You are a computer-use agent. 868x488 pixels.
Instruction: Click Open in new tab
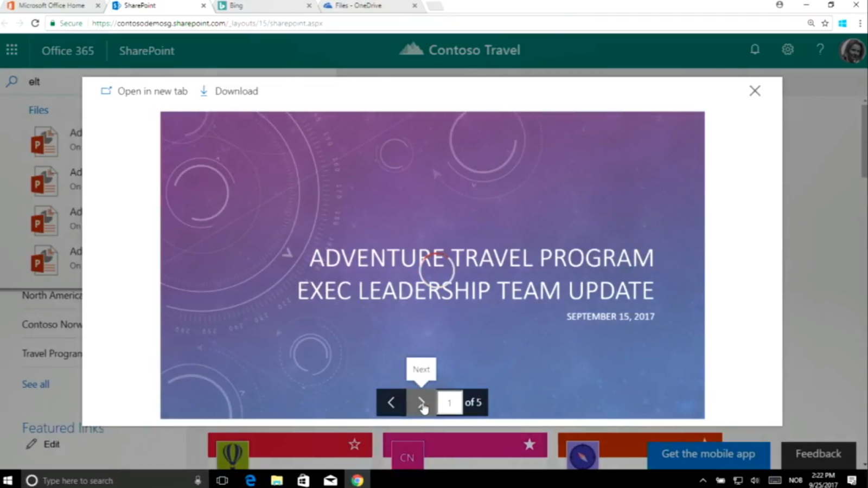tap(144, 91)
